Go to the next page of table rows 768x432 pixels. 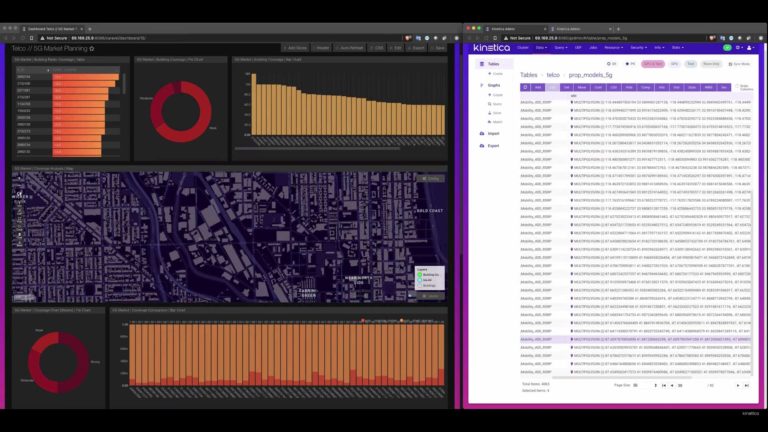click(738, 384)
